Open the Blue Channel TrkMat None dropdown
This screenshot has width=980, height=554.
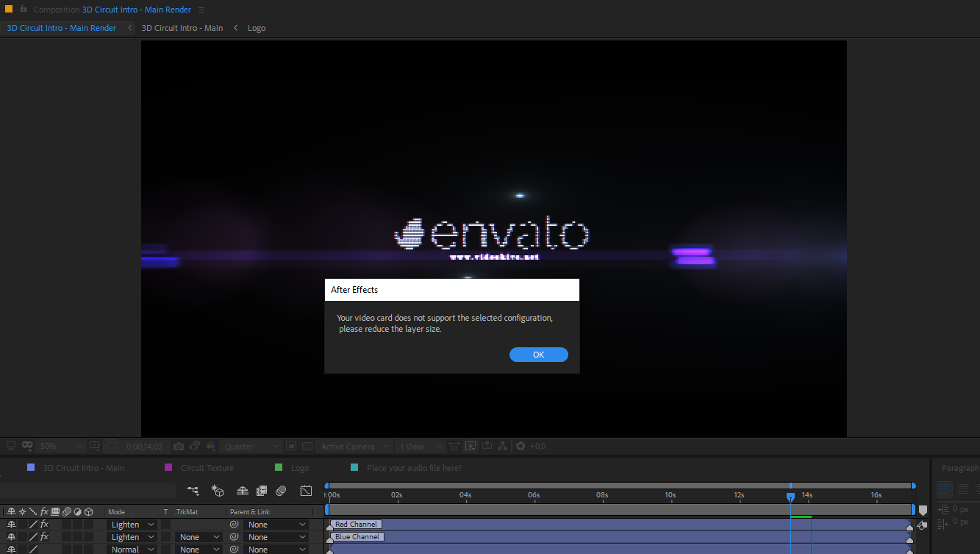[x=198, y=537]
